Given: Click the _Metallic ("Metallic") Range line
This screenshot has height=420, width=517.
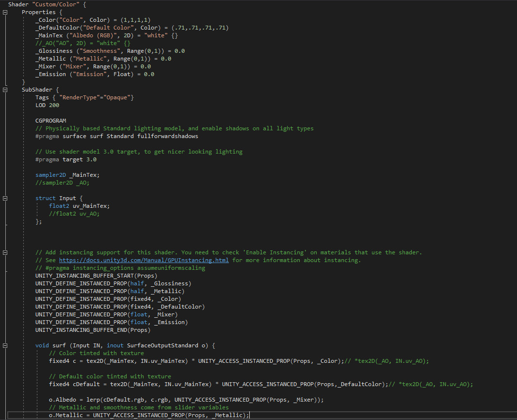Looking at the screenshot, I should pyautogui.click(x=103, y=59).
